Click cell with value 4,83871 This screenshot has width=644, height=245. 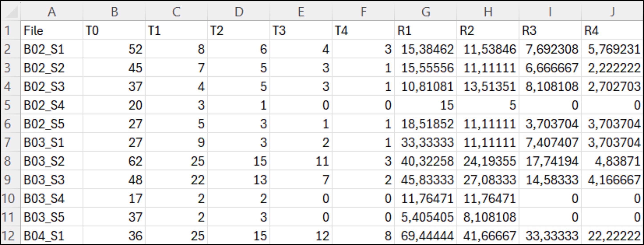[x=612, y=161]
